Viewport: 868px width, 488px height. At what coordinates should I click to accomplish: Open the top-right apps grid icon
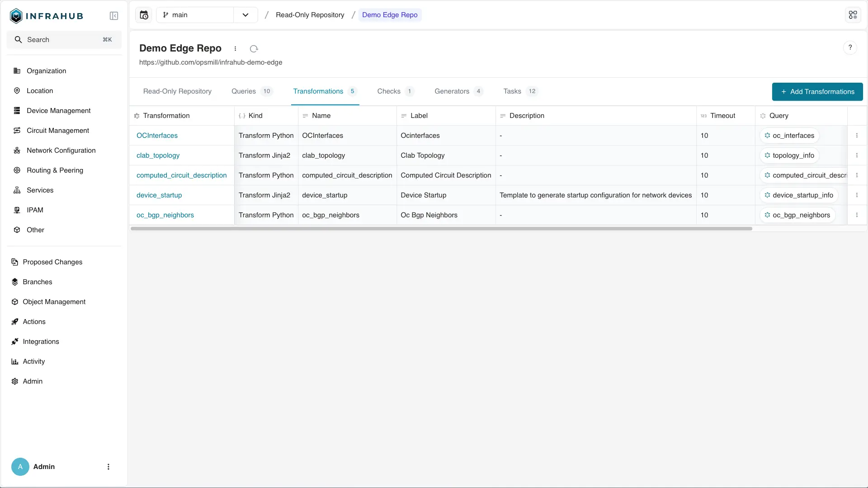click(x=853, y=15)
